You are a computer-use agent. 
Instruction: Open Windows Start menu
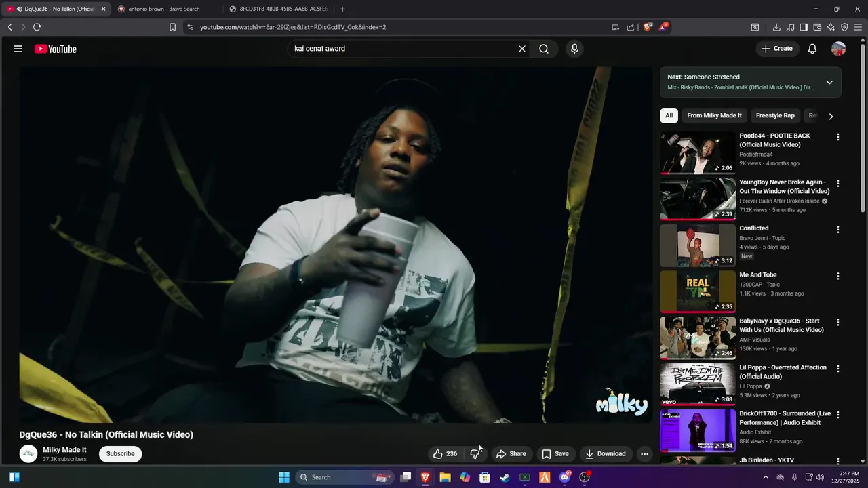(x=284, y=477)
